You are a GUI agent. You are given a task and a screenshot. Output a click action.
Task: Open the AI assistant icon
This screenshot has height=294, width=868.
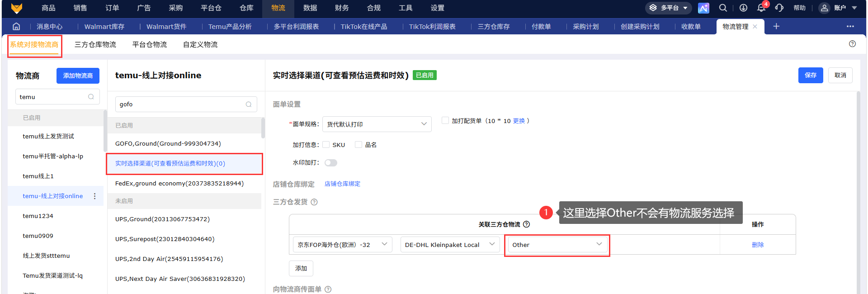click(x=703, y=8)
